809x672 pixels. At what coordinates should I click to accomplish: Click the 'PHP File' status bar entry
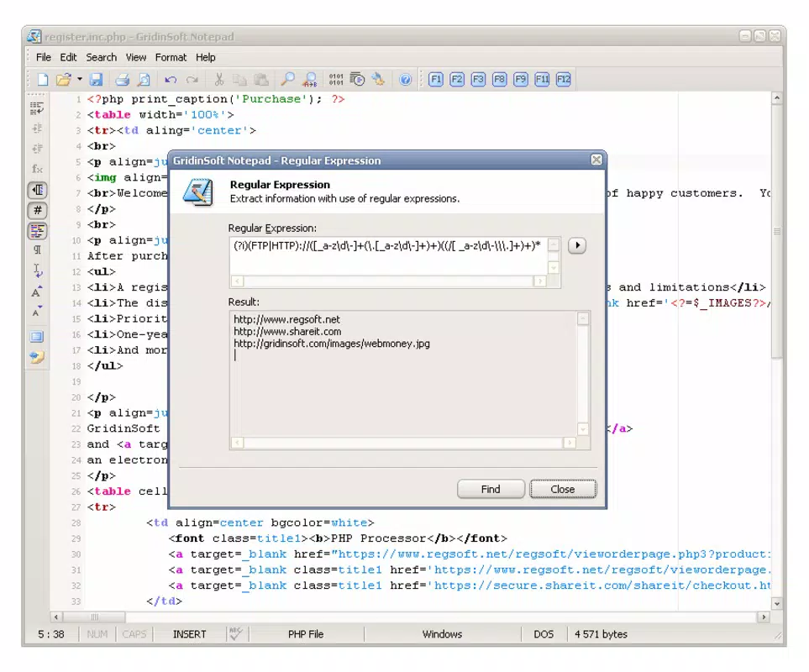306,634
